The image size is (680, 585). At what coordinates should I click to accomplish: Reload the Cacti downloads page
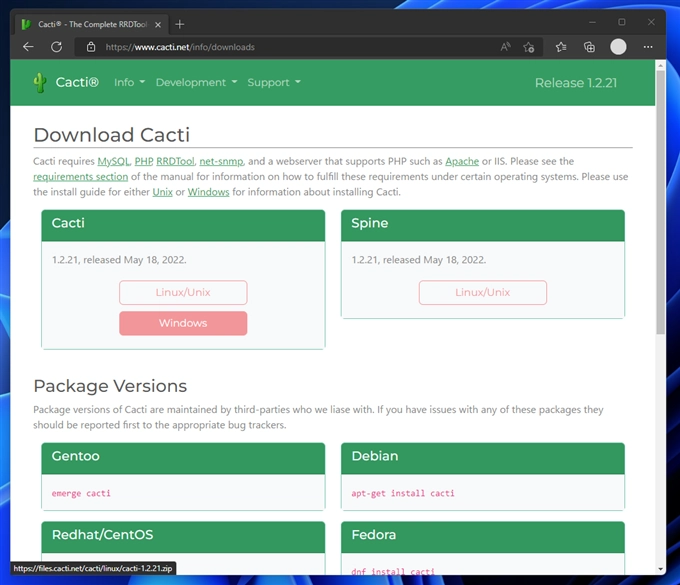pyautogui.click(x=56, y=47)
